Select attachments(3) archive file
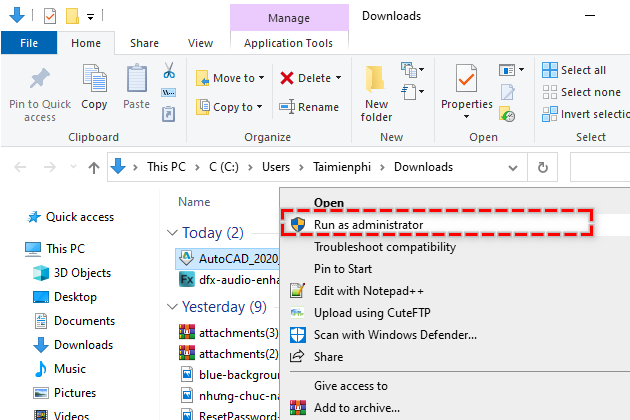630x420 pixels. coord(228,332)
